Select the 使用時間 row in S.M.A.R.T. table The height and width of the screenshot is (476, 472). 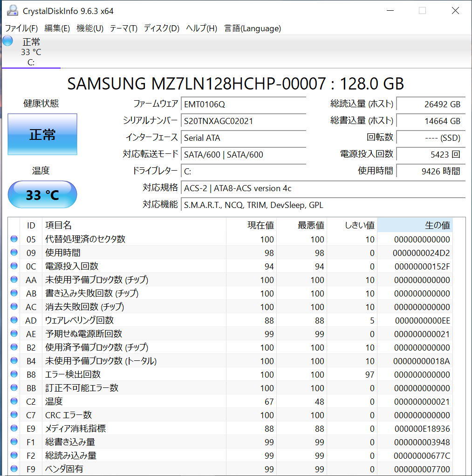230,253
